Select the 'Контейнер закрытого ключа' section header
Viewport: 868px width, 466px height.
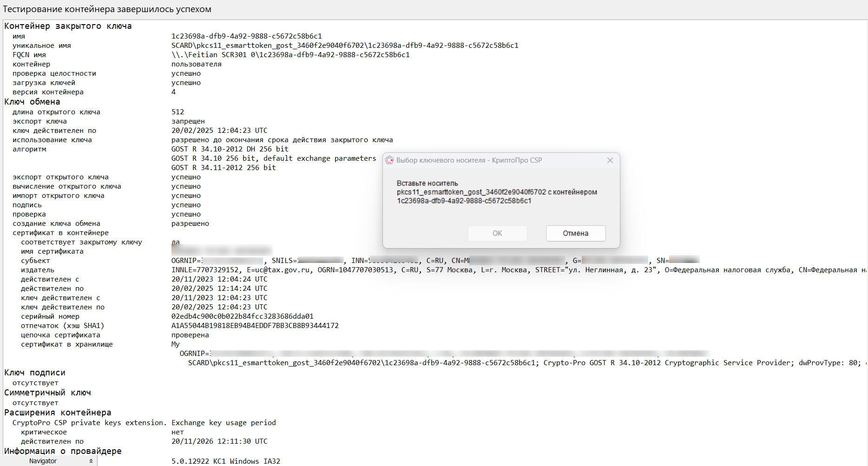(x=68, y=26)
